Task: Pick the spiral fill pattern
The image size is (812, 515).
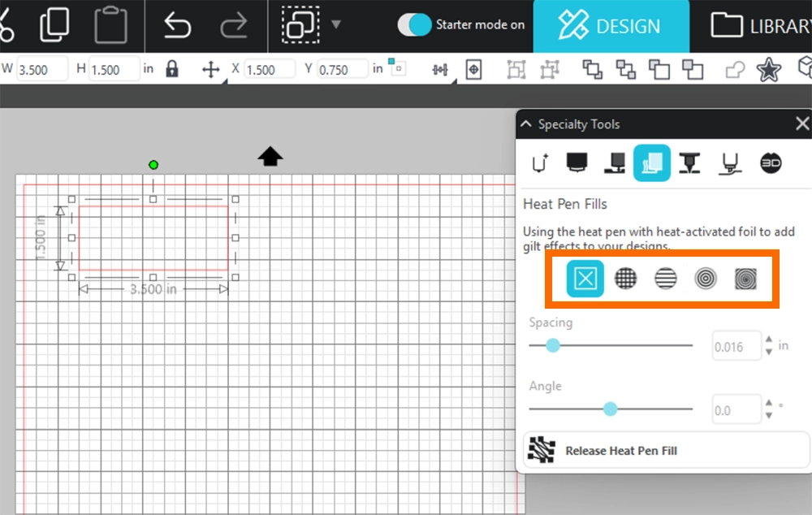Action: coord(745,279)
